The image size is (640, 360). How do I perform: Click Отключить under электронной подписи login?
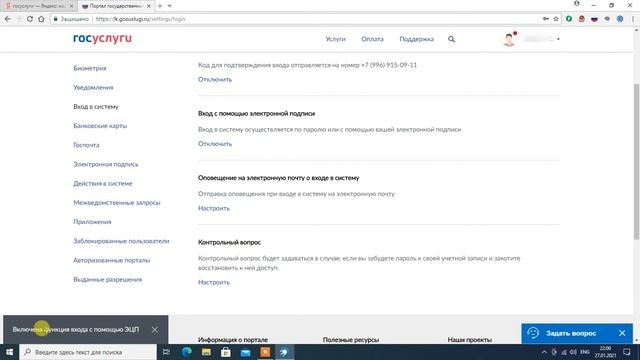(x=215, y=144)
